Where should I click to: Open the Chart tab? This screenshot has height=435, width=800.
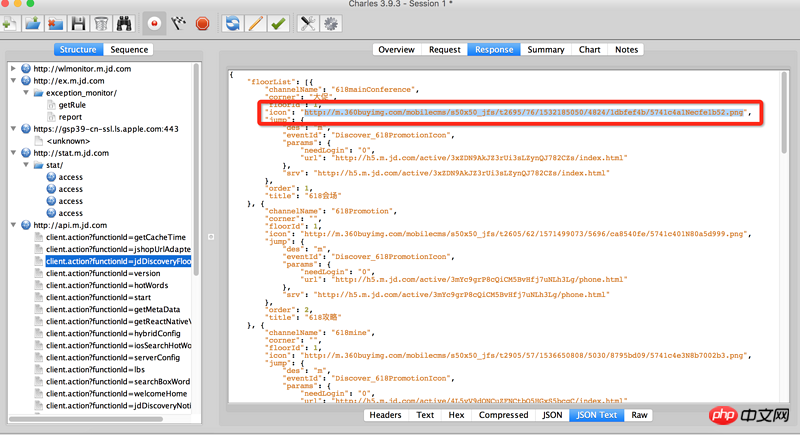click(x=589, y=49)
